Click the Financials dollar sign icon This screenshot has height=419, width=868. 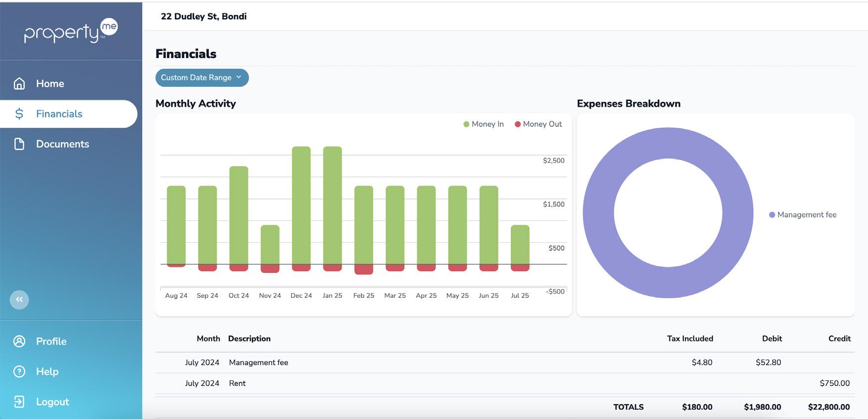(19, 114)
